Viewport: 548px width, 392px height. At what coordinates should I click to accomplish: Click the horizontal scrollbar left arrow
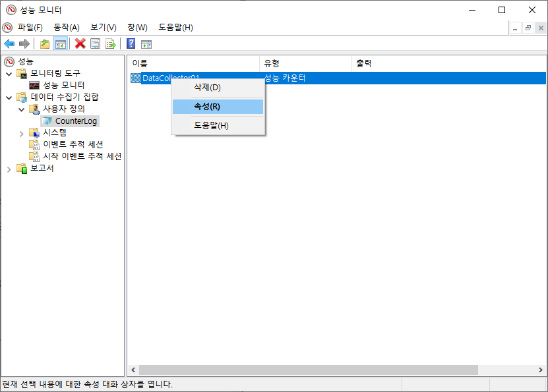(x=133, y=370)
